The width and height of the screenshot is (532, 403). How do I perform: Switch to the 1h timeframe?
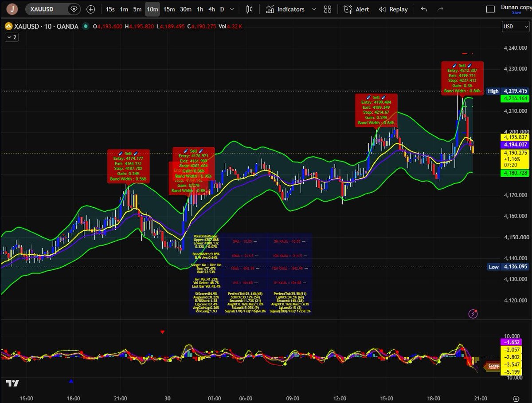(200, 9)
